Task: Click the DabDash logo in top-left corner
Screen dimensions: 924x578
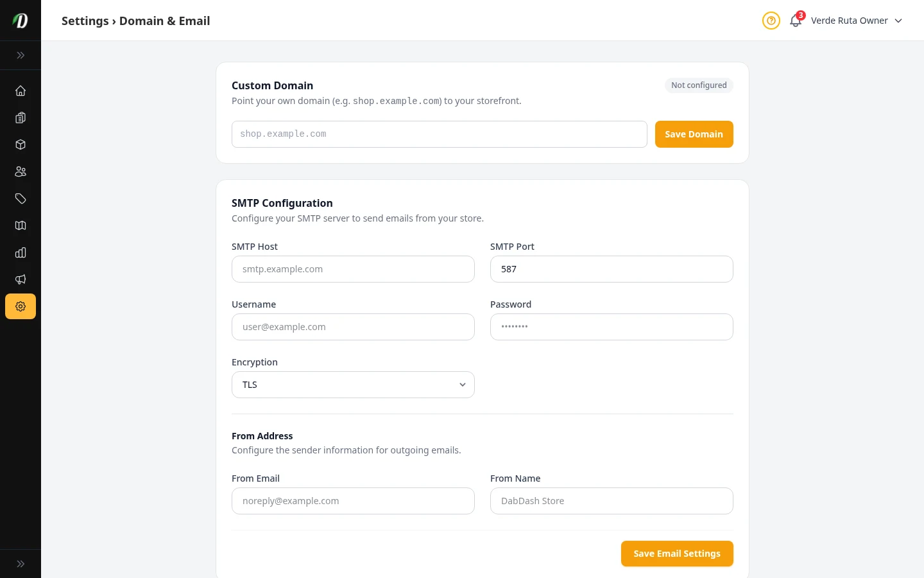Action: (21, 21)
